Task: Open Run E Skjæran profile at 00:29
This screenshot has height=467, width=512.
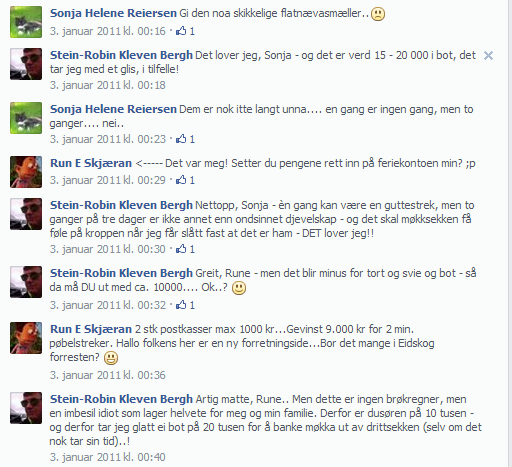Action: tap(91, 163)
